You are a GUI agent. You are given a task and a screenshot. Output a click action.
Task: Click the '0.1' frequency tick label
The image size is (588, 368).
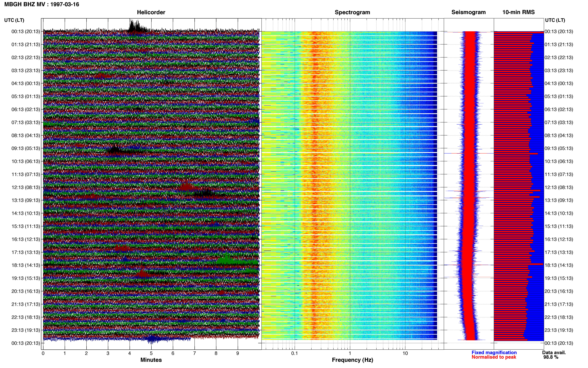tap(295, 353)
